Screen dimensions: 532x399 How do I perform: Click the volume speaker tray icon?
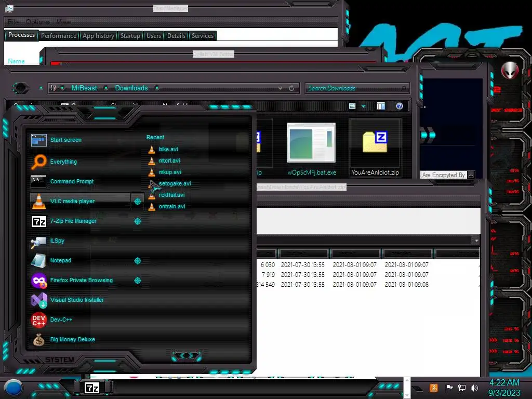pyautogui.click(x=474, y=388)
